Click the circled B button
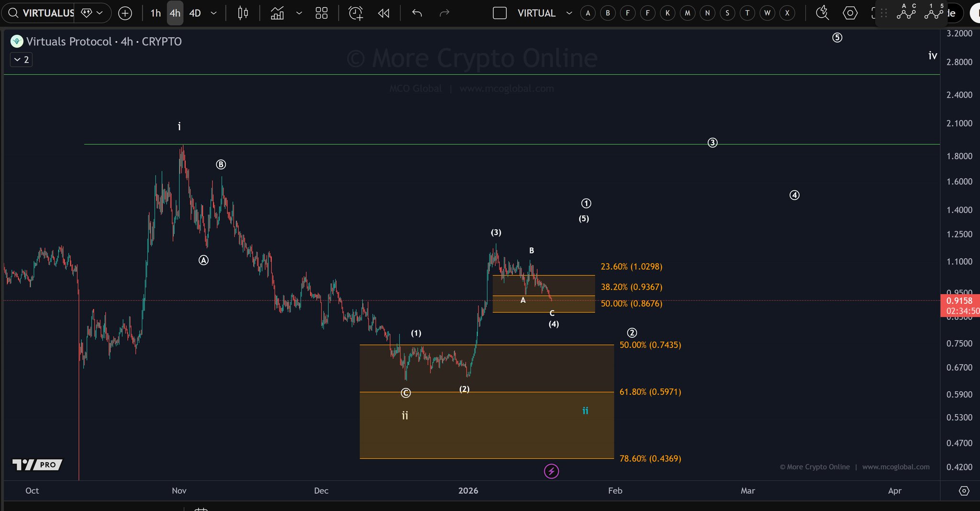The height and width of the screenshot is (511, 980). click(x=608, y=13)
